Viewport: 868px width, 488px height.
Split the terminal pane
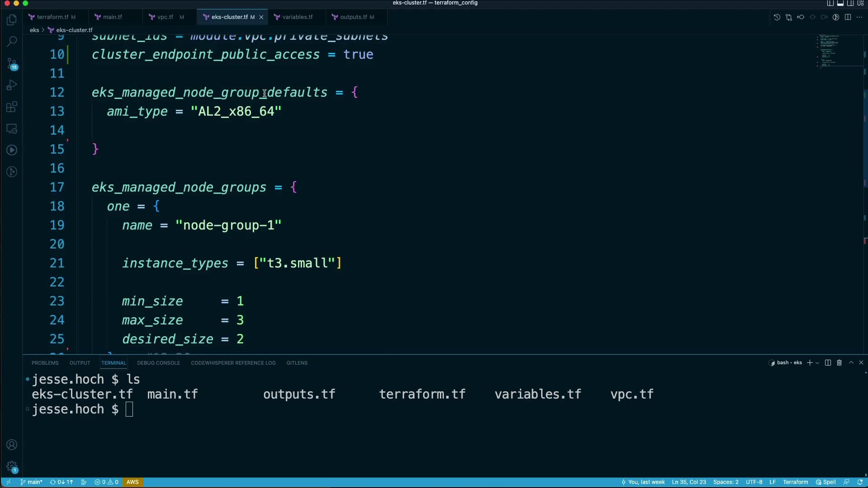pos(828,363)
